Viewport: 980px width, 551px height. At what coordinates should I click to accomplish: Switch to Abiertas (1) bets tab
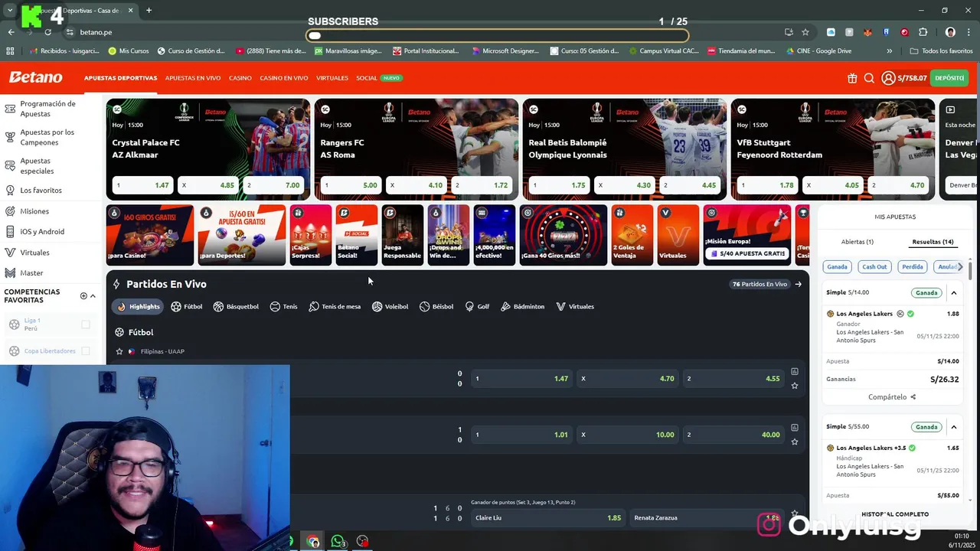click(x=857, y=242)
